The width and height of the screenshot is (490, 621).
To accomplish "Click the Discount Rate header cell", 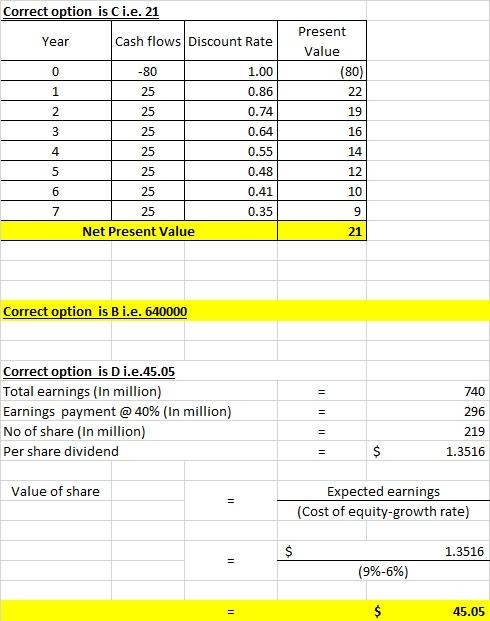I will pyautogui.click(x=231, y=41).
